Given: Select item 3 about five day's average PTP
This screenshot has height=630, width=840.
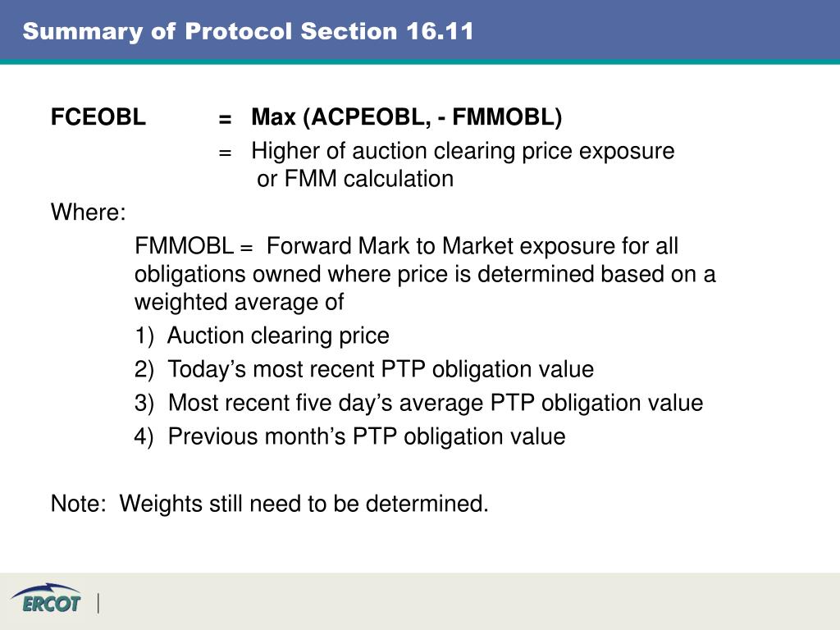Looking at the screenshot, I should [x=419, y=403].
